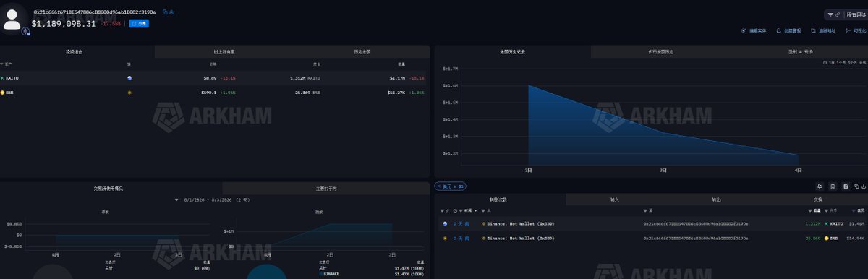
Task: Click the clock icon before chart range options
Action: point(825,63)
